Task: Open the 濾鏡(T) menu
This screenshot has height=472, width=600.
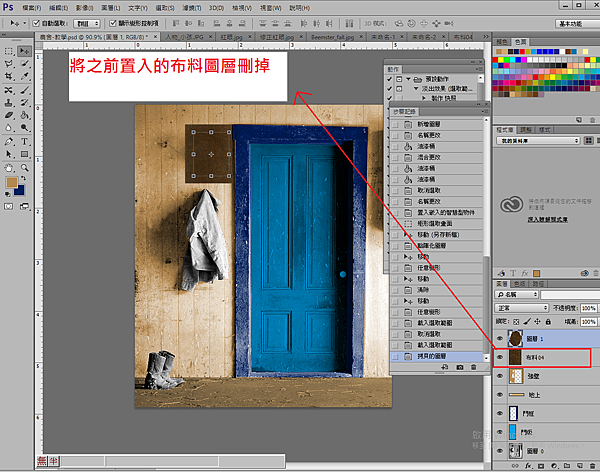Action: coord(192,8)
